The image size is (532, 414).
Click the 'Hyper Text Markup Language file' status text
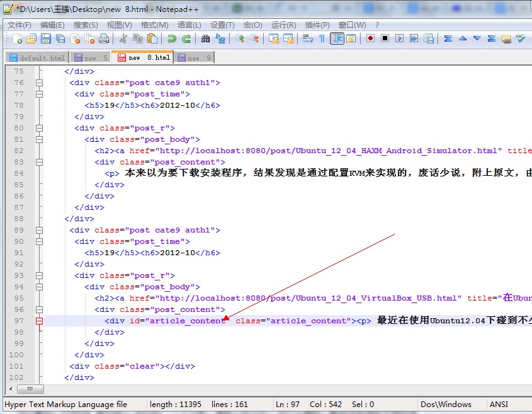click(x=66, y=405)
